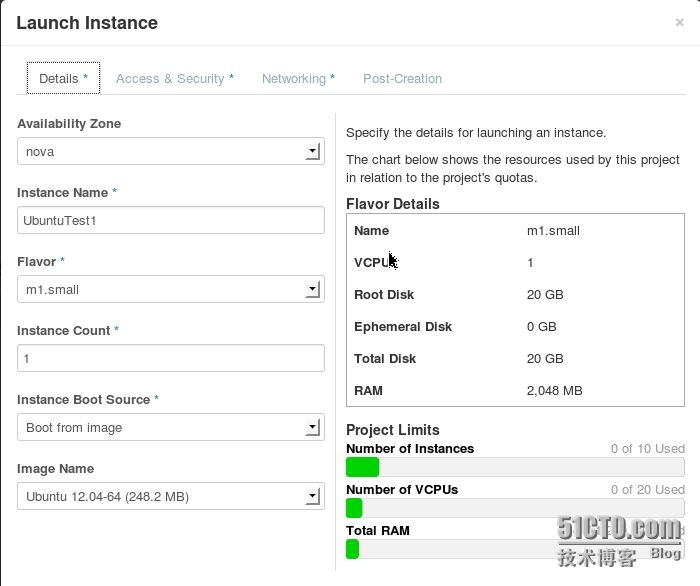
Task: Click the Number of VCPUs progress bar
Action: (515, 508)
